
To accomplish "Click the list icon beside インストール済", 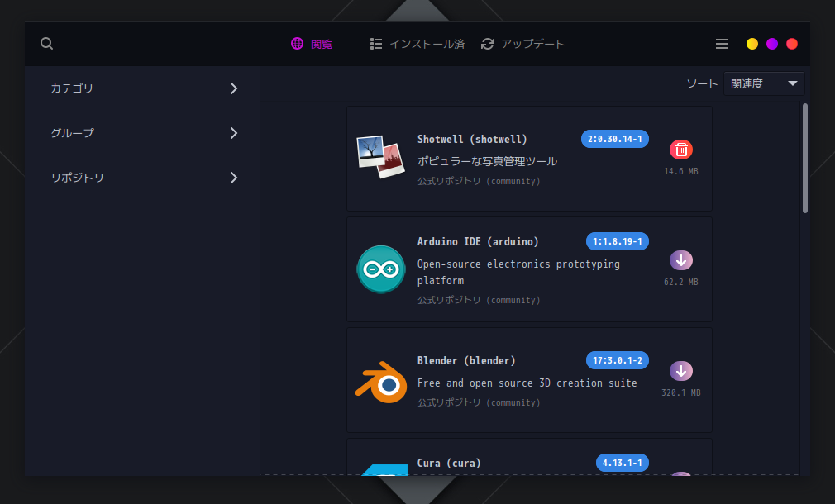I will pyautogui.click(x=376, y=44).
